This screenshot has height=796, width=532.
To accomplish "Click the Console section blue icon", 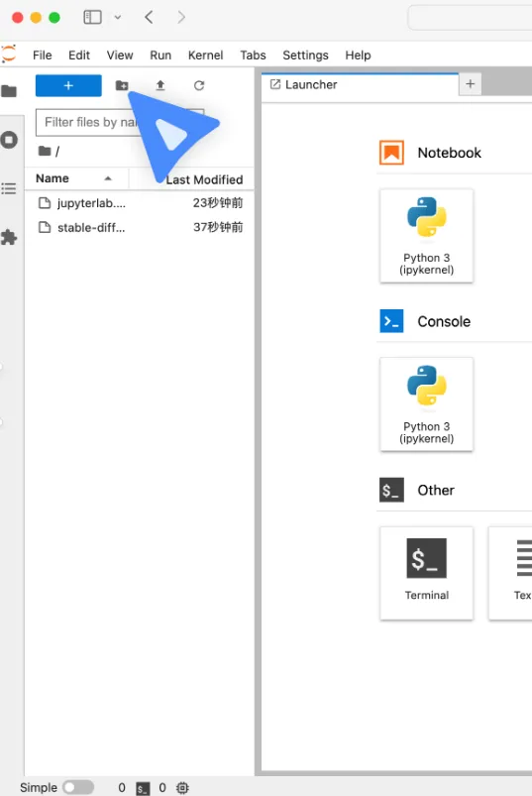I will tap(391, 321).
